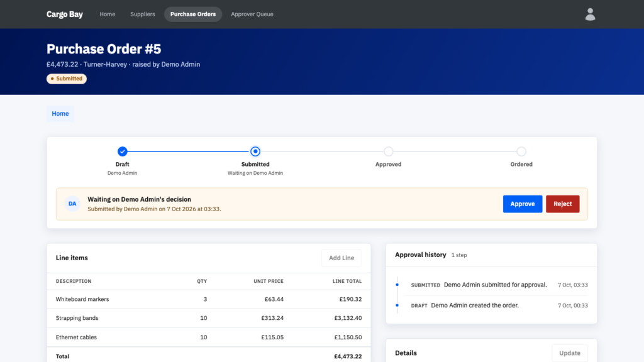Click the bold £4,473.22 table total
The image size is (644, 362).
click(x=348, y=356)
